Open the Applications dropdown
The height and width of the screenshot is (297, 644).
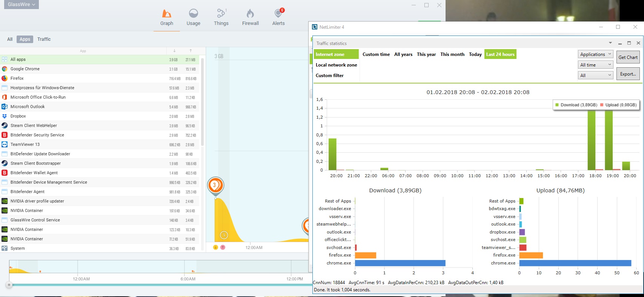click(596, 54)
